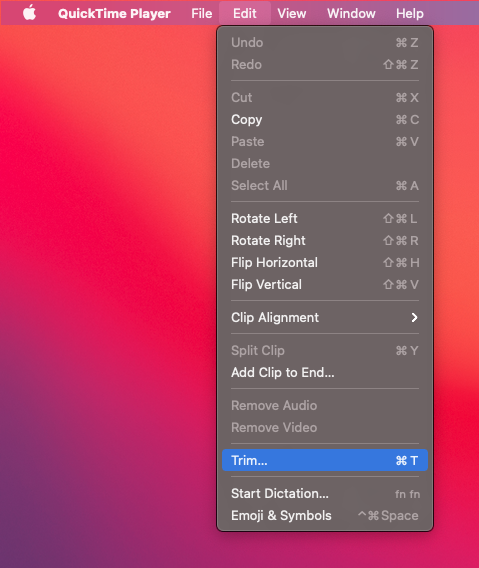
Task: Rotate the clip right
Action: coord(325,241)
